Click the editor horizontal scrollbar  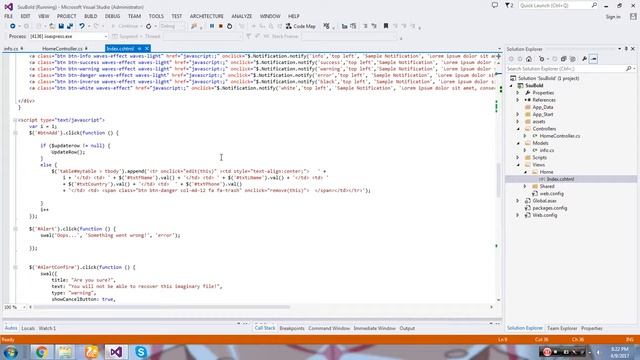161,307
